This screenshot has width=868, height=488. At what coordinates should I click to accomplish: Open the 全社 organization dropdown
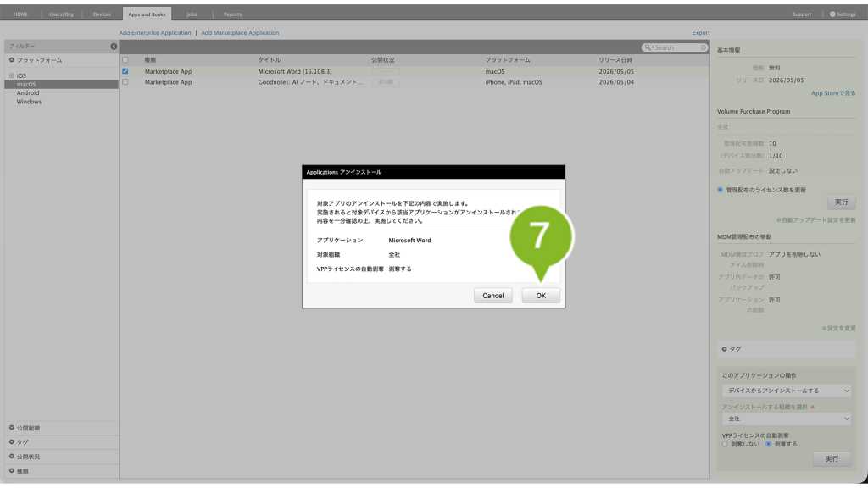tap(786, 419)
